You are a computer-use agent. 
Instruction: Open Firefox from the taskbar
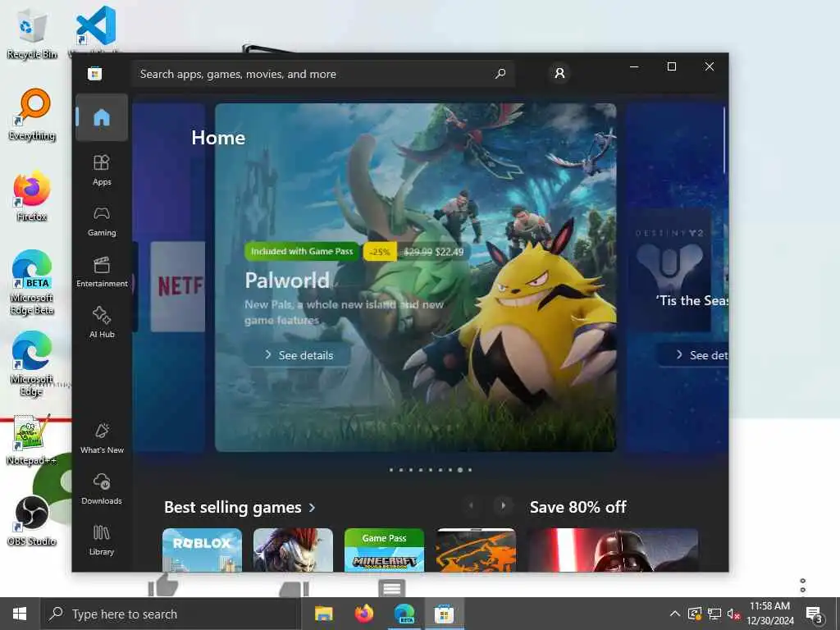click(363, 614)
